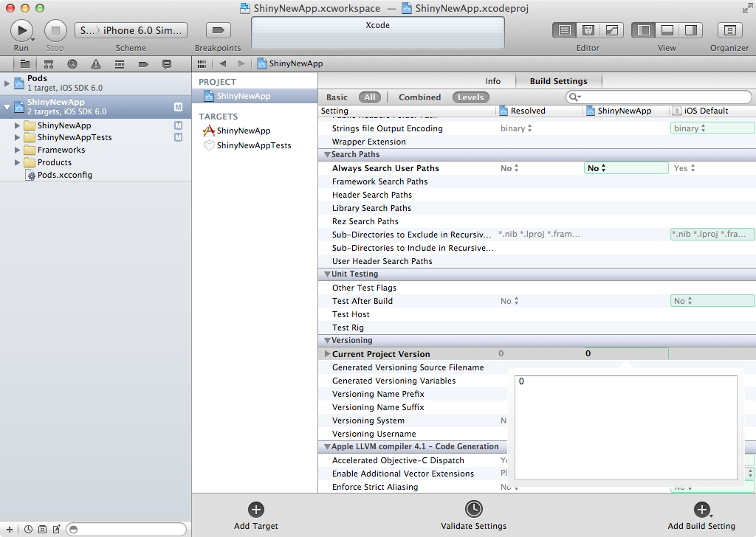Select ShinyNewApp under PROJECT
This screenshot has height=537, width=756.
click(x=255, y=96)
